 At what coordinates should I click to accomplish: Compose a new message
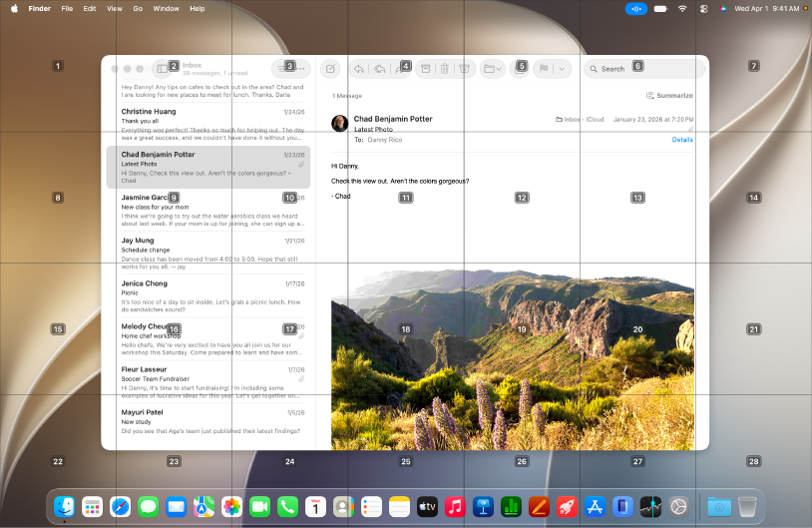coord(330,69)
